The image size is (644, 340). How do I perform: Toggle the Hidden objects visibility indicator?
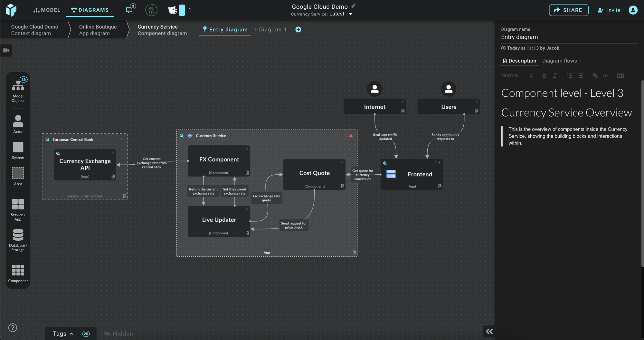point(119,334)
